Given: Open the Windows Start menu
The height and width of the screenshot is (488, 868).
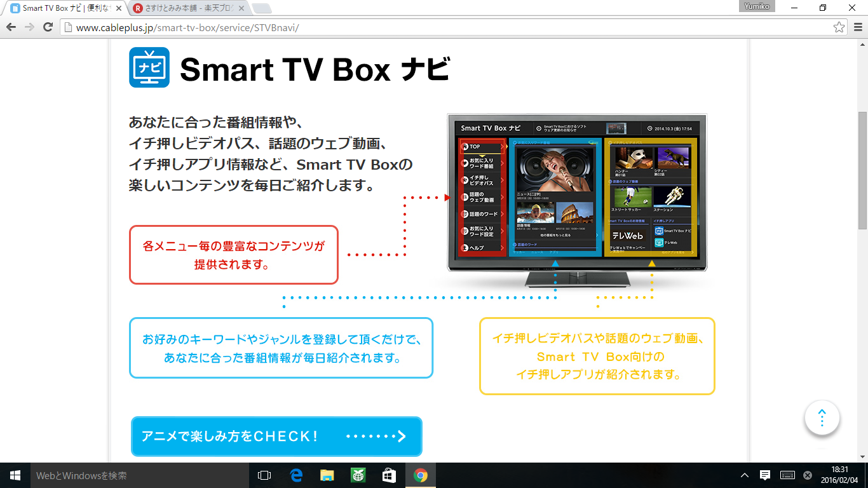Looking at the screenshot, I should point(15,475).
